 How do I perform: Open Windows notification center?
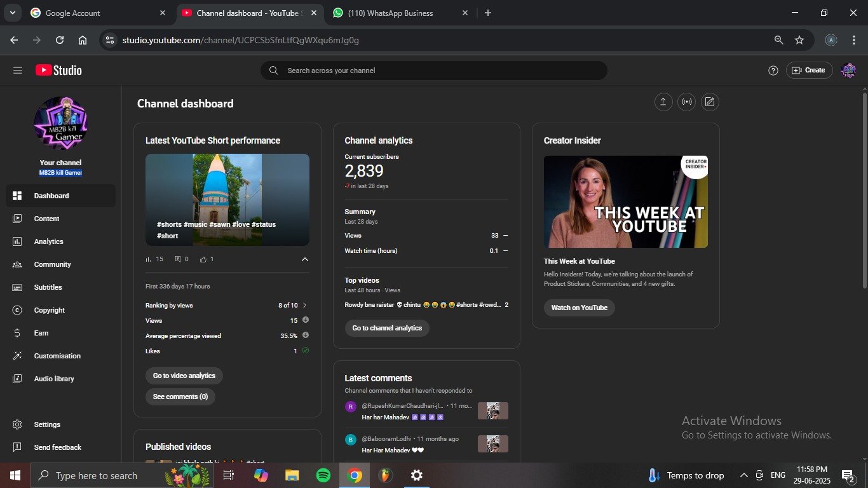tap(848, 475)
